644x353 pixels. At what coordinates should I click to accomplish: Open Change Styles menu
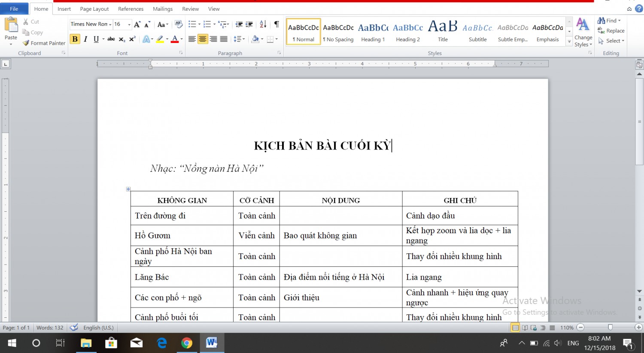(x=583, y=32)
